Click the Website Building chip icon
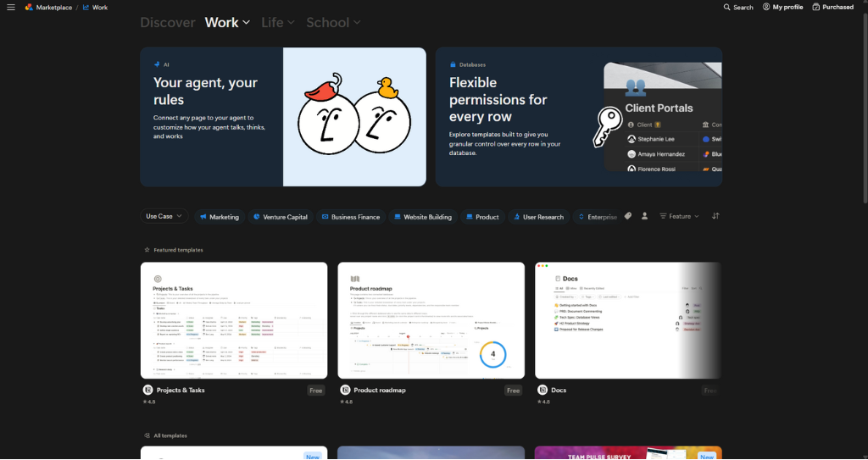 click(x=397, y=217)
